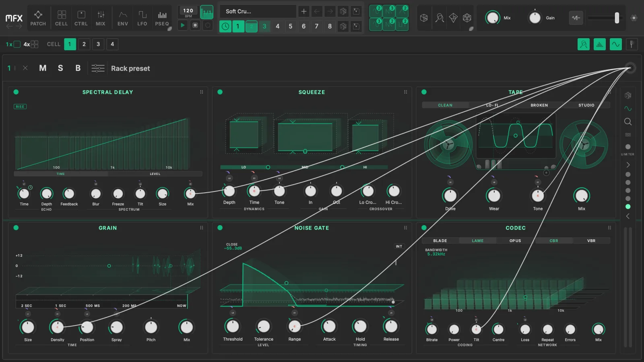Start playback with the play button

(x=183, y=25)
